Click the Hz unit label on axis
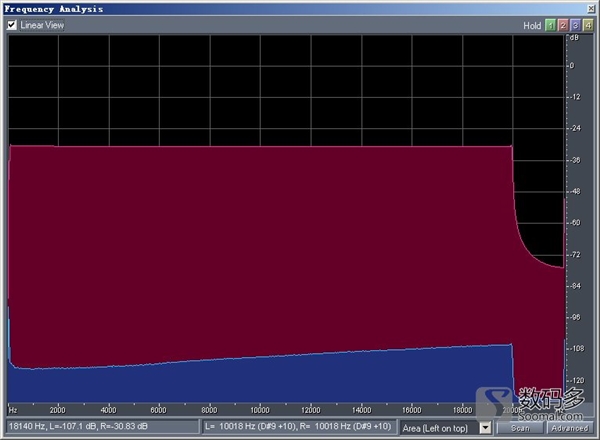The width and height of the screenshot is (600, 440). click(13, 410)
